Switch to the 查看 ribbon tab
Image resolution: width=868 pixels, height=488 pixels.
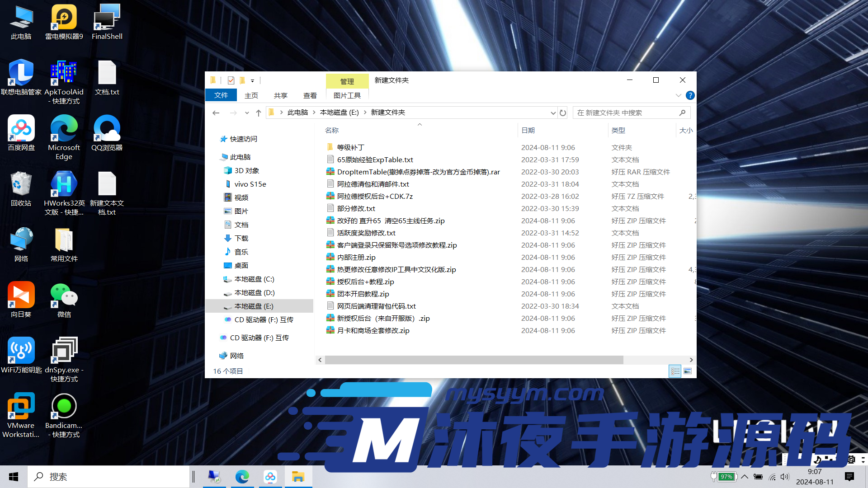pyautogui.click(x=310, y=95)
